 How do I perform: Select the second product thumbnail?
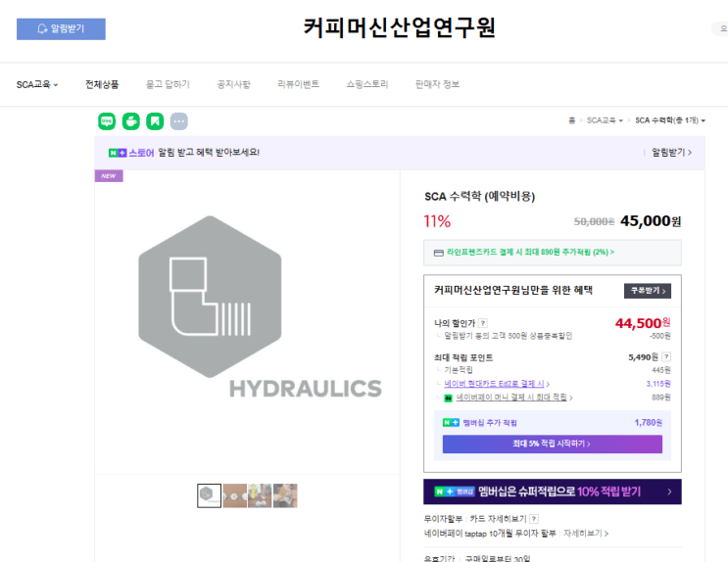234,495
